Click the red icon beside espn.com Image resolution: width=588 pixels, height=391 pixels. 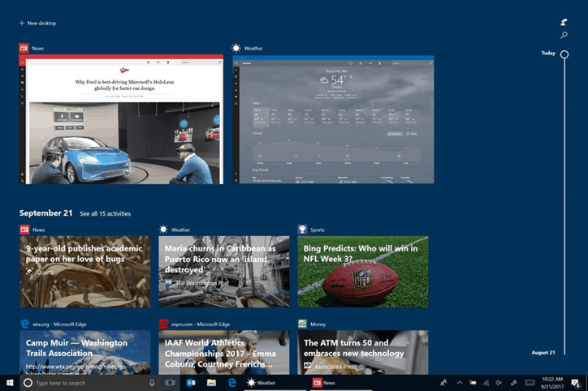point(163,324)
